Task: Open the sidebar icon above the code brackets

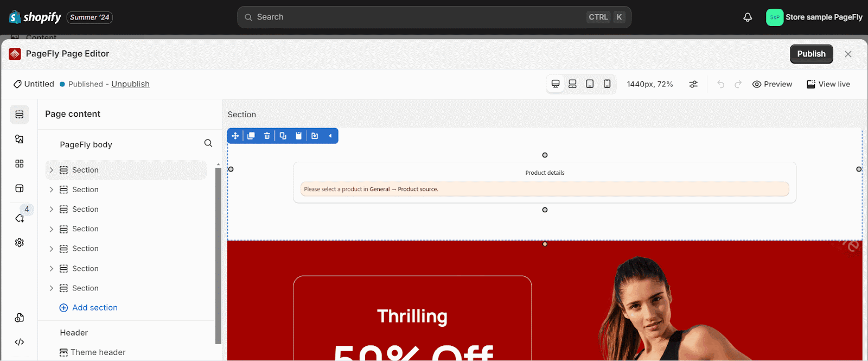Action: click(x=20, y=318)
